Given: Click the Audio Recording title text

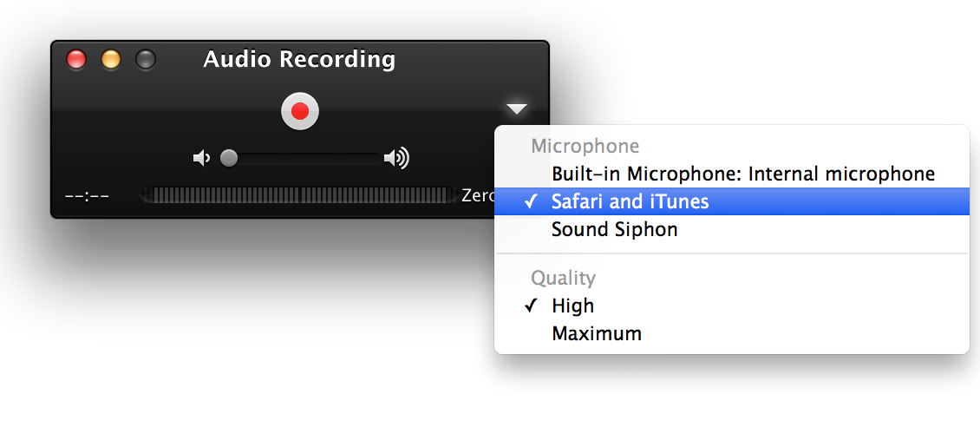Looking at the screenshot, I should tap(299, 59).
